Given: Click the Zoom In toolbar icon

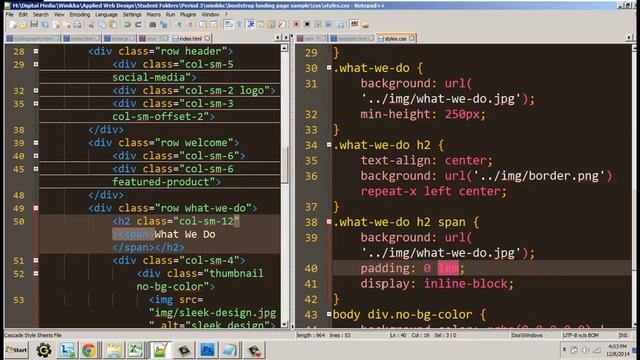Looking at the screenshot, I should click(x=178, y=24).
